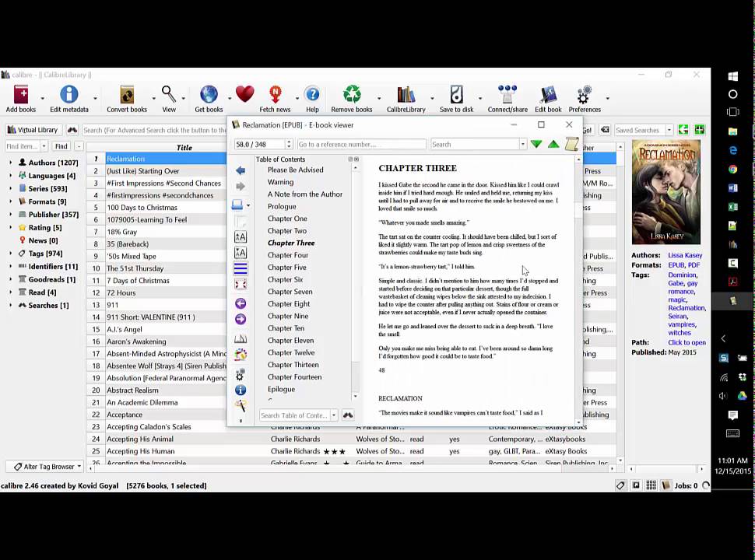755x560 pixels.
Task: Open the EPUB format link
Action: [676, 265]
